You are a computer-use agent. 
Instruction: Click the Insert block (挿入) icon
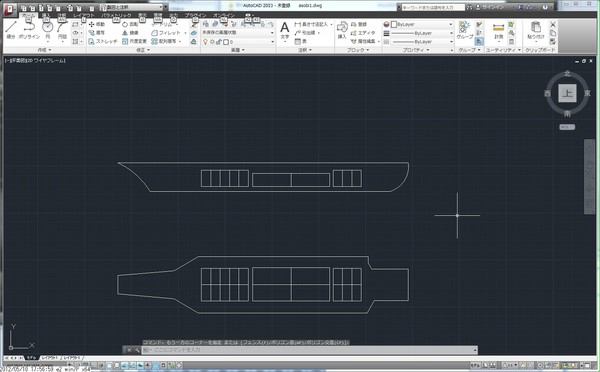pos(342,30)
